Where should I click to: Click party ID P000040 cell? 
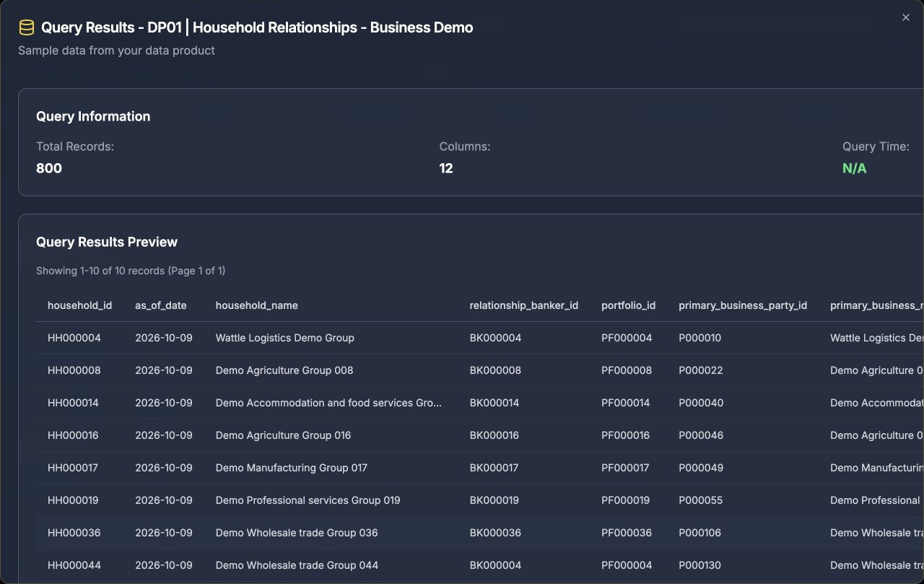click(x=701, y=403)
